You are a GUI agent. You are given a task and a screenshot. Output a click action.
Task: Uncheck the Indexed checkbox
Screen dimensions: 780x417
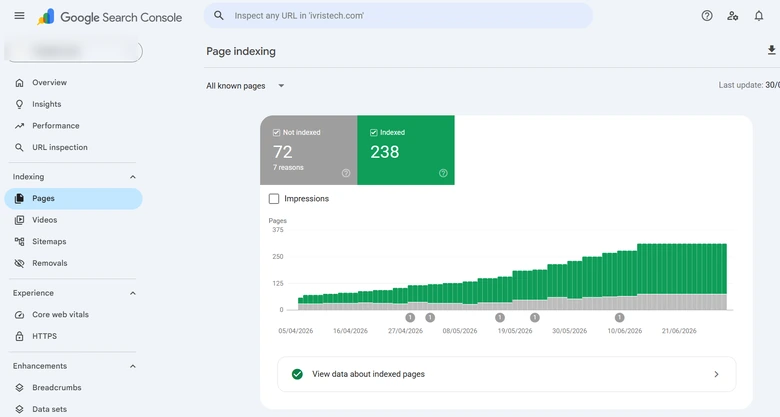tap(374, 132)
